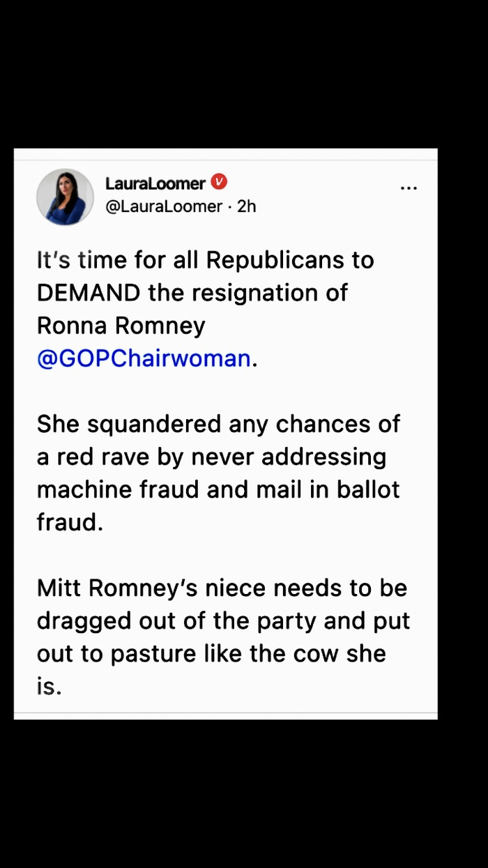
Task: Open LauraLoomer's profile picture
Action: click(65, 197)
